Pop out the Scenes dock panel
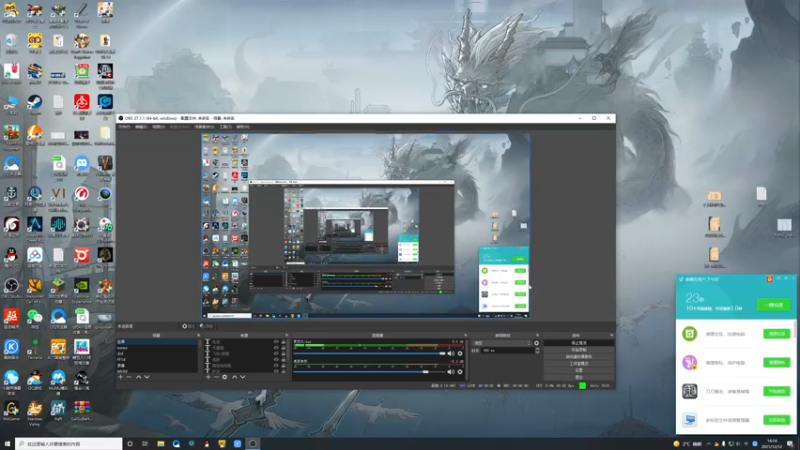The image size is (800, 450). pyautogui.click(x=198, y=335)
